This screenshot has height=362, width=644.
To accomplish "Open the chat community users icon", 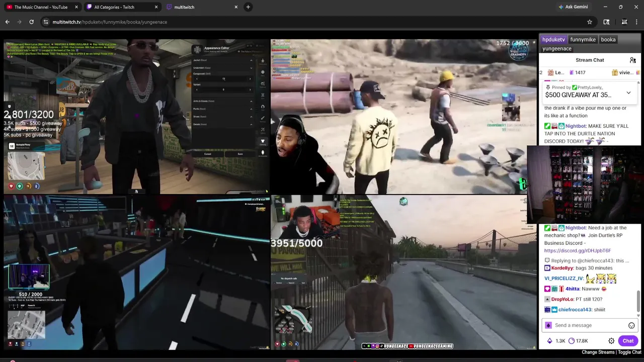I will (x=632, y=60).
